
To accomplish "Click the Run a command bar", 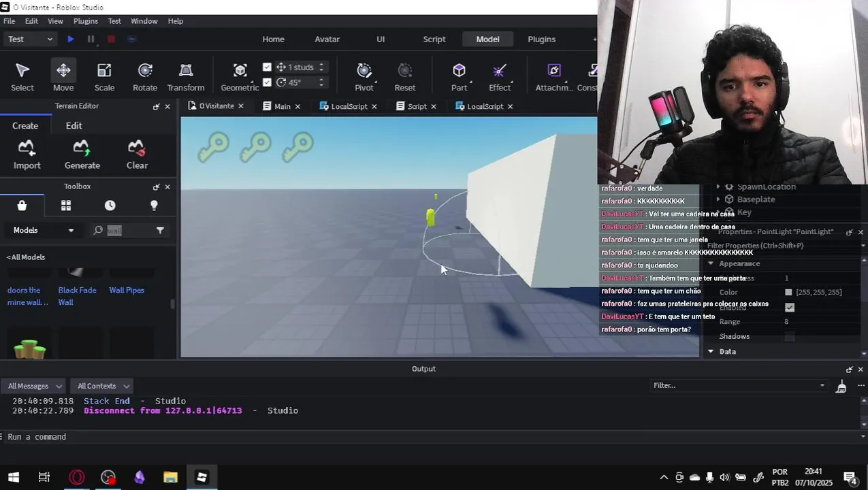I will [x=434, y=437].
